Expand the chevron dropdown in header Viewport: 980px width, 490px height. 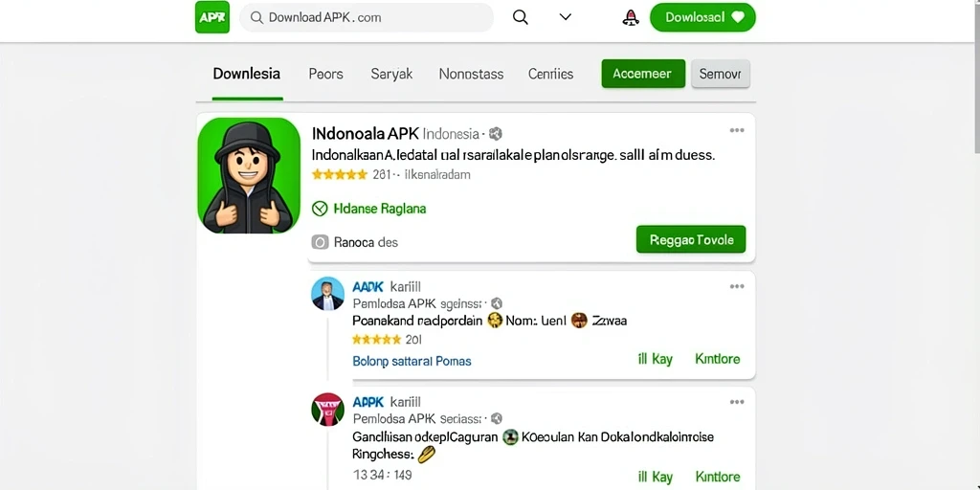pyautogui.click(x=565, y=17)
